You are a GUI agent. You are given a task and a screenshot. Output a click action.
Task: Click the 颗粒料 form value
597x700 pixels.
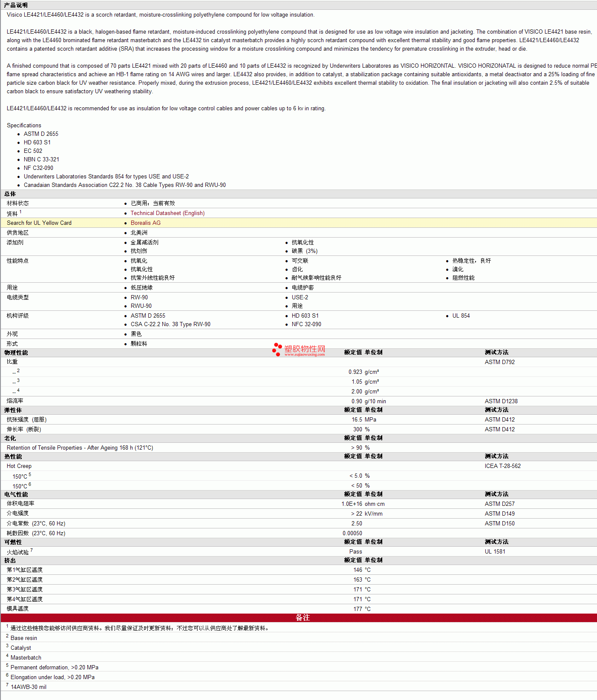[139, 344]
